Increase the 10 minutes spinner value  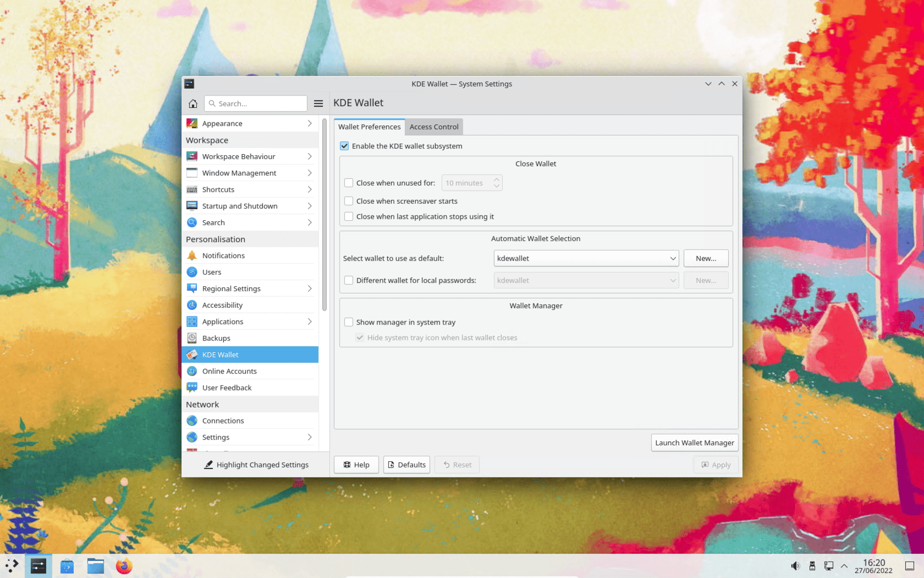496,179
